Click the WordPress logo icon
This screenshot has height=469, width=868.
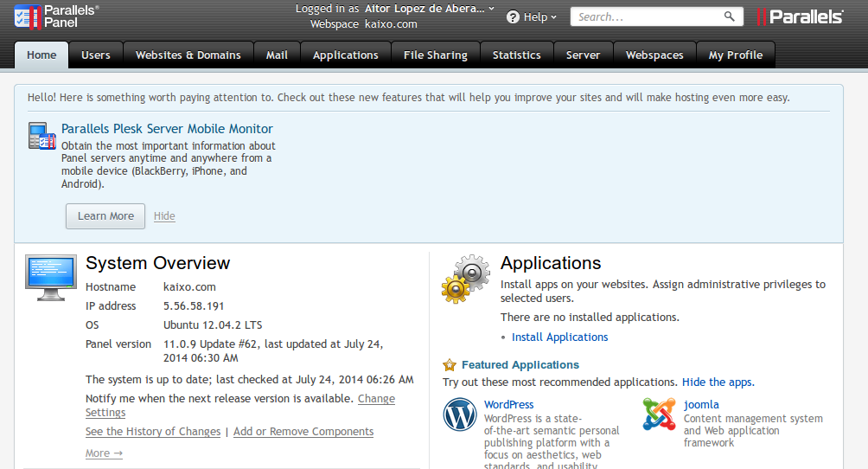point(460,414)
